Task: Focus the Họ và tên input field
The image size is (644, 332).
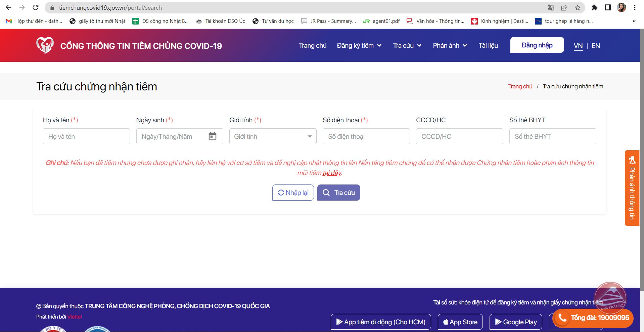Action: point(86,136)
